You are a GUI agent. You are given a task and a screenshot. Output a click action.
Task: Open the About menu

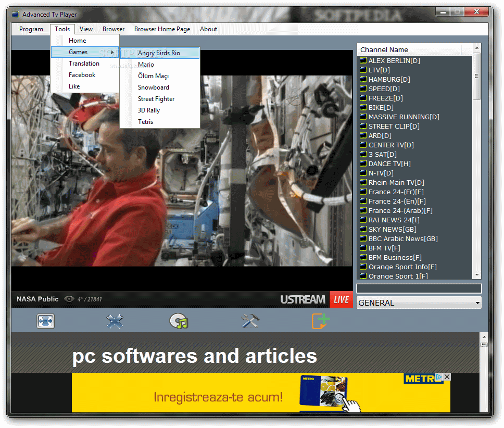click(208, 29)
